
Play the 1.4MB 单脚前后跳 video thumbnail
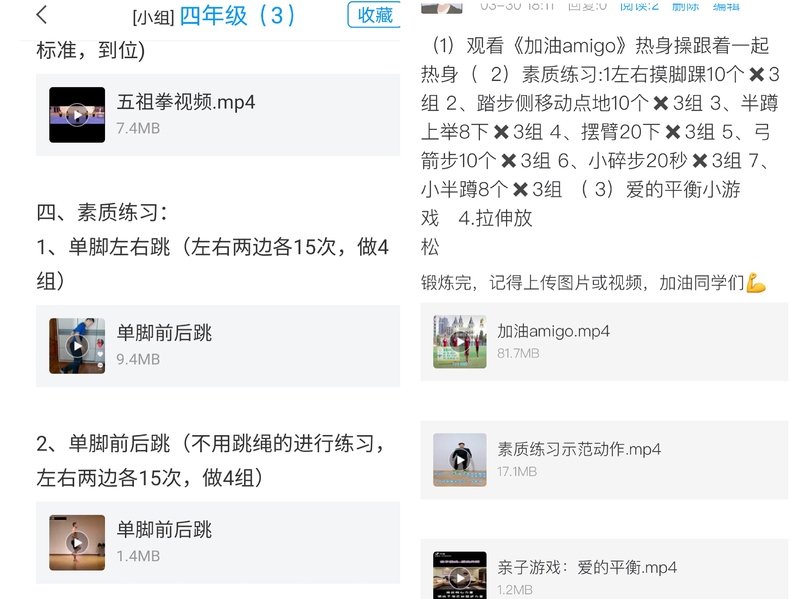coord(77,542)
